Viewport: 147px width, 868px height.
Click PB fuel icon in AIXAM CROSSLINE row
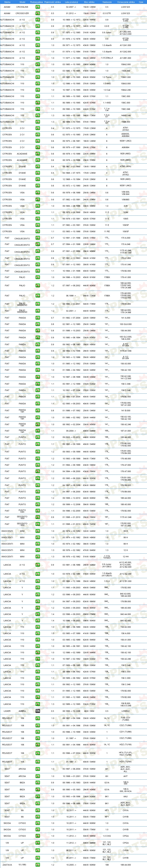click(38, 7)
